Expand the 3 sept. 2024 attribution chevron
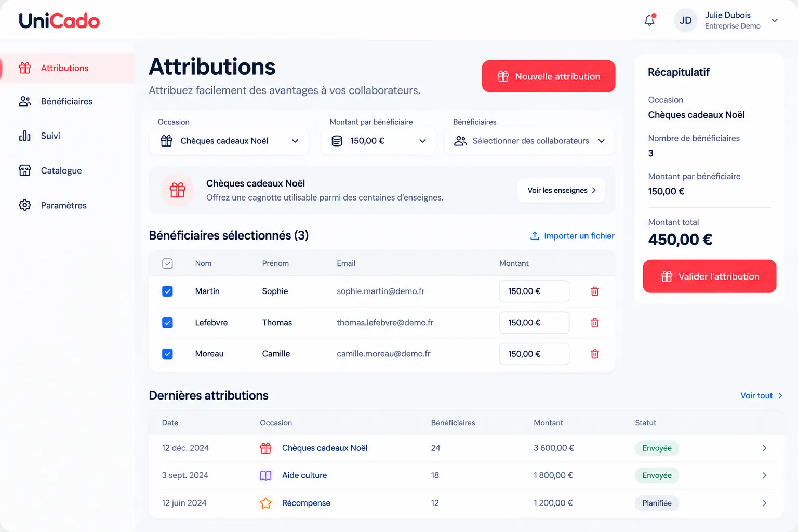798x532 pixels. [x=764, y=475]
